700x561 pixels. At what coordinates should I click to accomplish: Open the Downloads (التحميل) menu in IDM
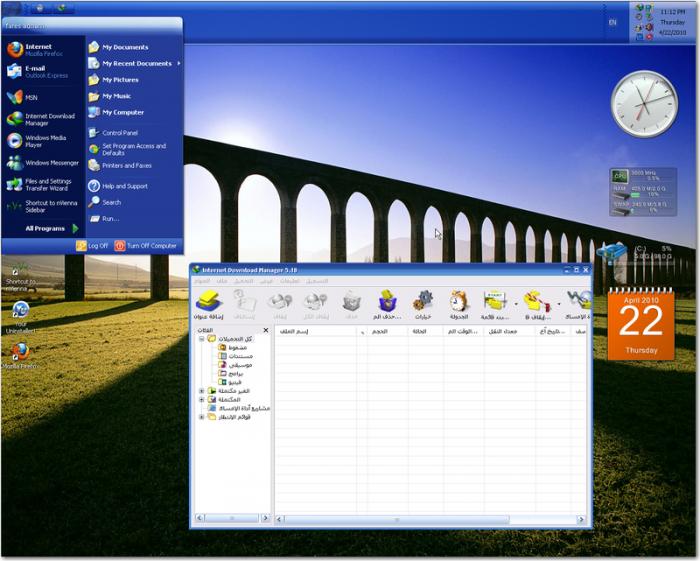[x=244, y=281]
